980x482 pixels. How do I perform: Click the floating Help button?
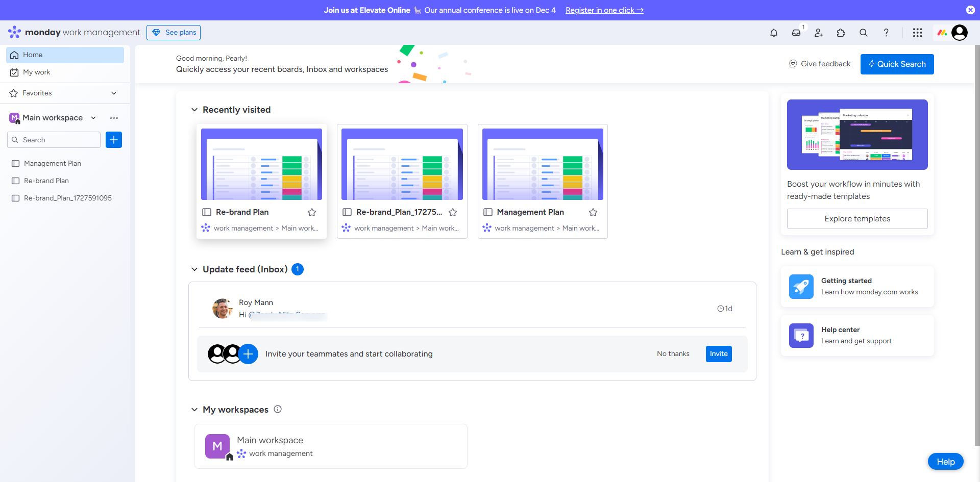tap(946, 462)
